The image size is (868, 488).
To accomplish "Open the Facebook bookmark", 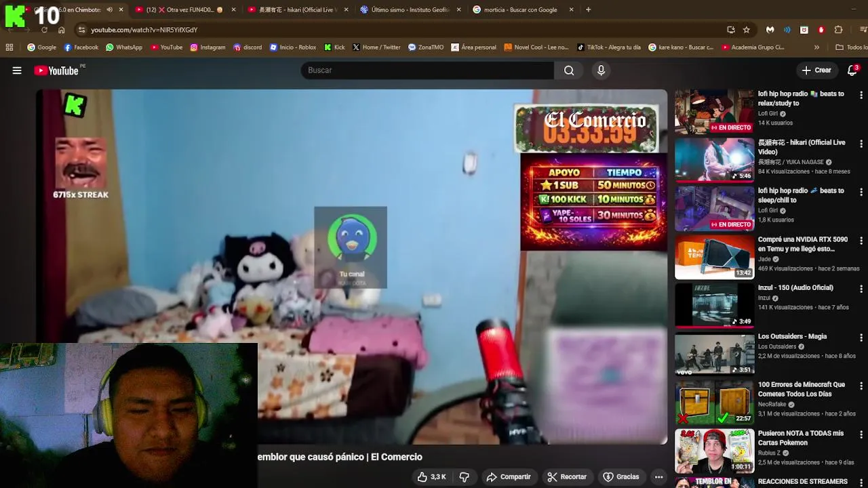I will click(x=81, y=47).
